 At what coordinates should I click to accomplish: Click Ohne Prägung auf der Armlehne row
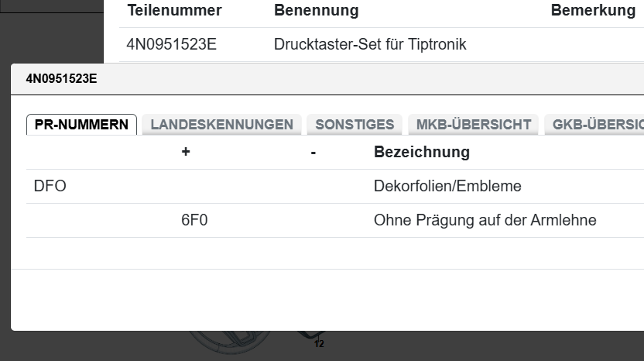point(485,220)
